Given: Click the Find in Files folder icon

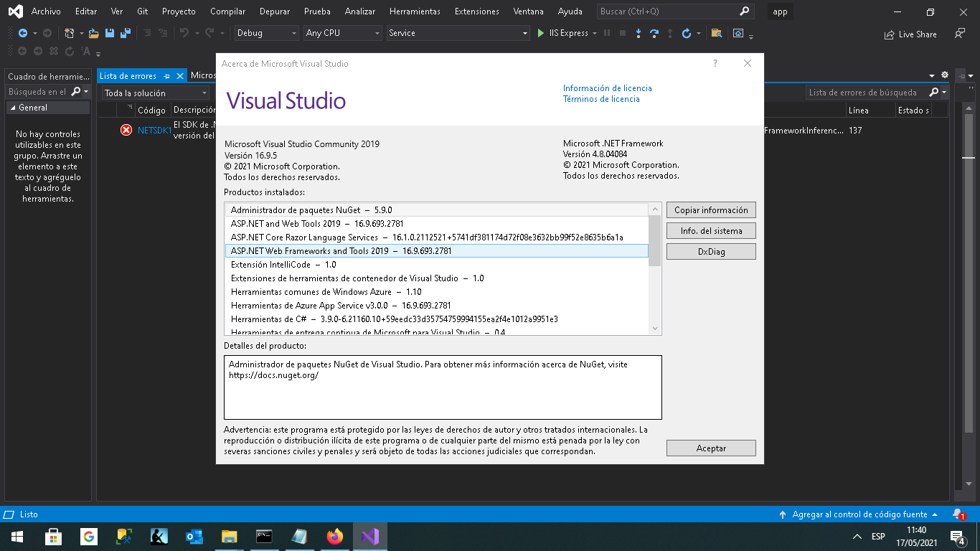Looking at the screenshot, I should [x=716, y=33].
